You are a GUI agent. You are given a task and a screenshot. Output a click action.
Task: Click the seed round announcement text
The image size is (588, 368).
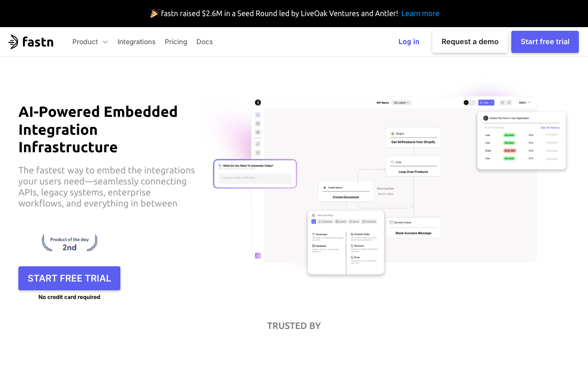pyautogui.click(x=279, y=13)
